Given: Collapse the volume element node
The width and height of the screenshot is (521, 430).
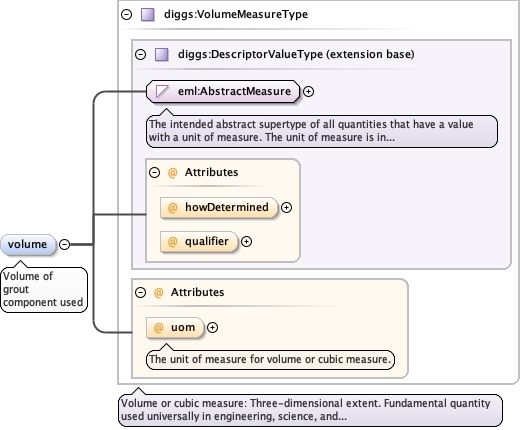Looking at the screenshot, I should click(64, 245).
